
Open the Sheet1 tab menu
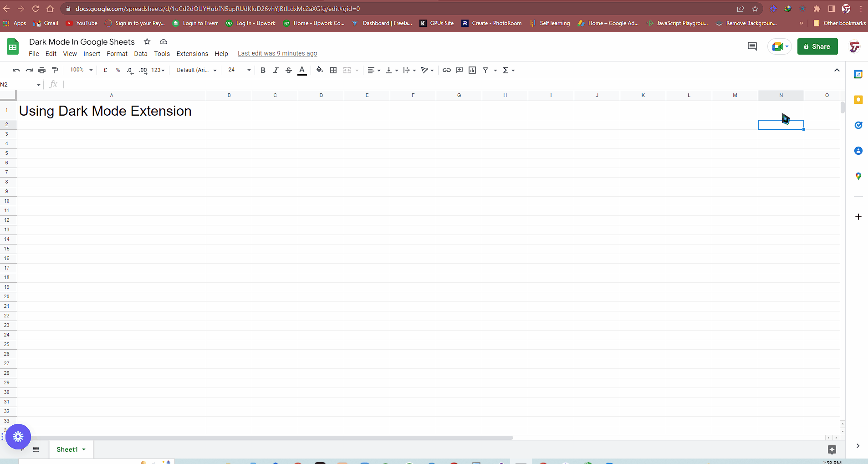coord(83,449)
